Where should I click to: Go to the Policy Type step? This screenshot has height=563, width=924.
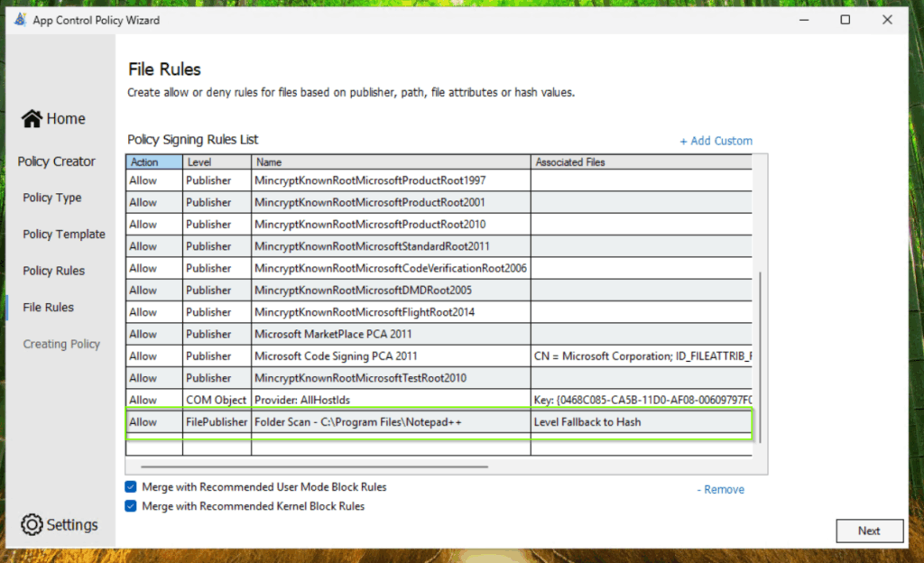pos(52,198)
